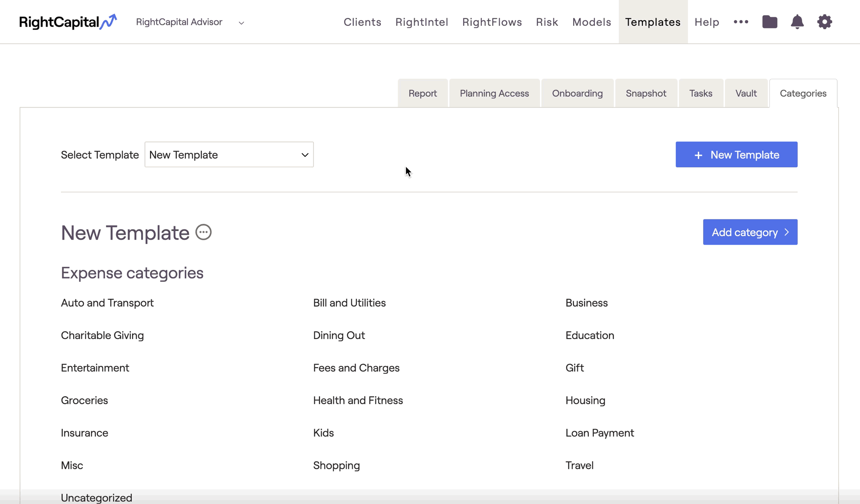The width and height of the screenshot is (860, 504).
Task: Click the RightCapital logo
Action: click(x=68, y=22)
